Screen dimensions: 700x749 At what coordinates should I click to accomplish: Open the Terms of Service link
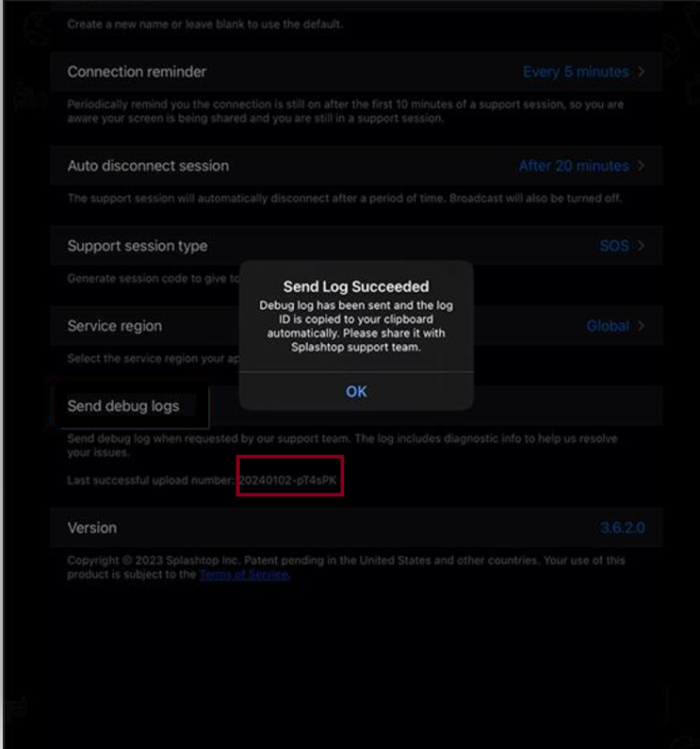point(244,574)
